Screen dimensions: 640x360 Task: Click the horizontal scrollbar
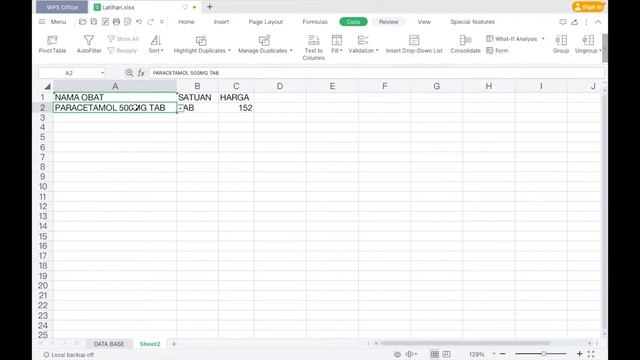click(465, 343)
